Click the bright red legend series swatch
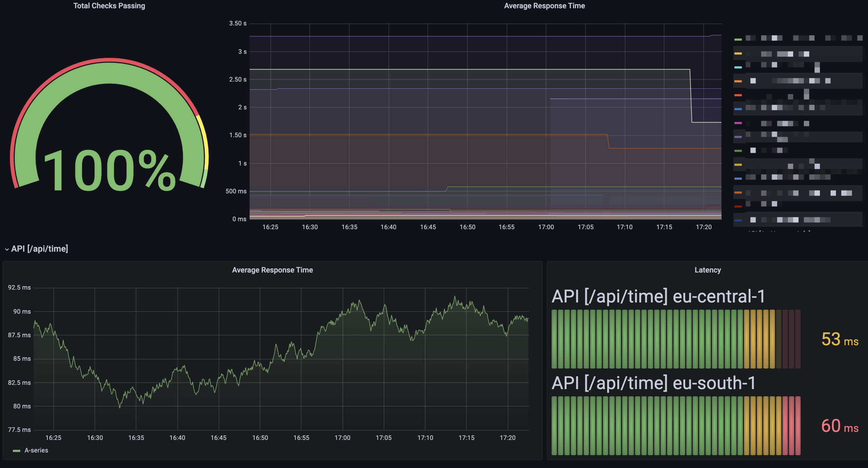868x468 pixels. 738,95
